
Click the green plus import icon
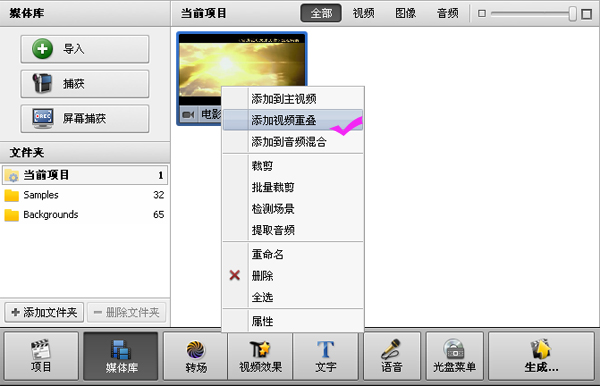pos(42,49)
